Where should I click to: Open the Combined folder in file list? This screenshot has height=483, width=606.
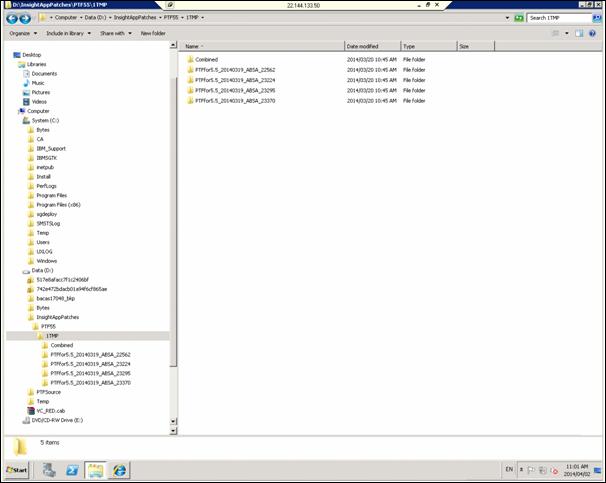(x=206, y=60)
